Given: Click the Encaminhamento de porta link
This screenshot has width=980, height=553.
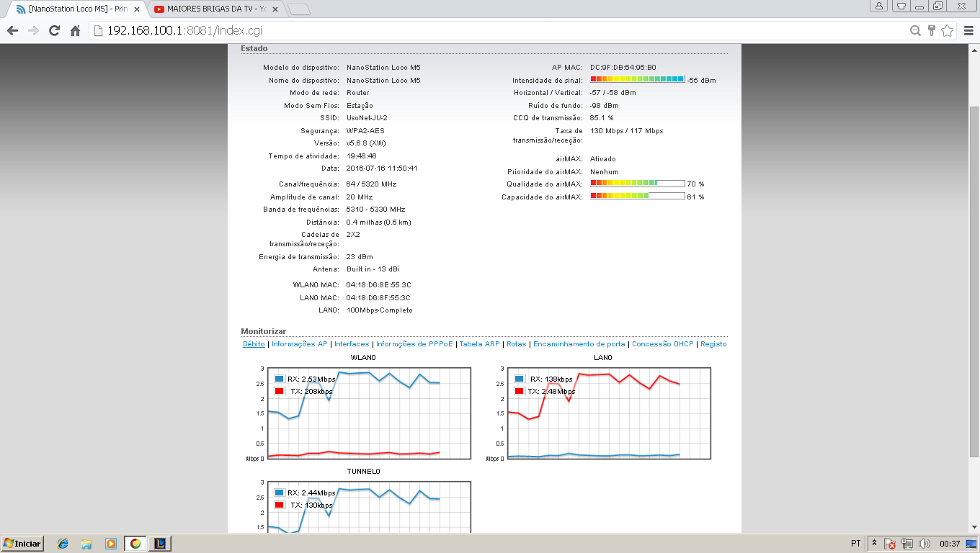Looking at the screenshot, I should pyautogui.click(x=579, y=344).
